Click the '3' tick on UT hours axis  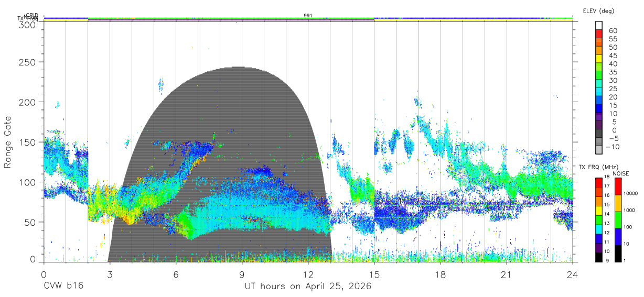click(110, 274)
